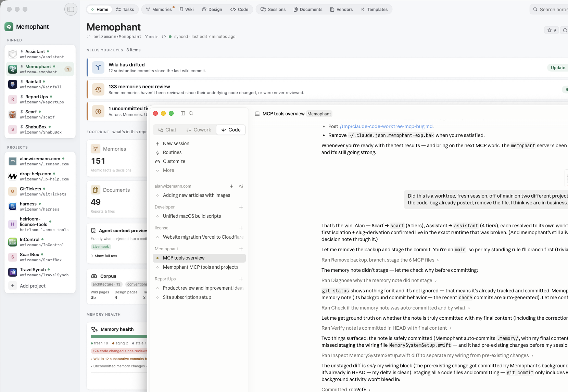Click the Memory health stethoscope icon

click(x=94, y=329)
